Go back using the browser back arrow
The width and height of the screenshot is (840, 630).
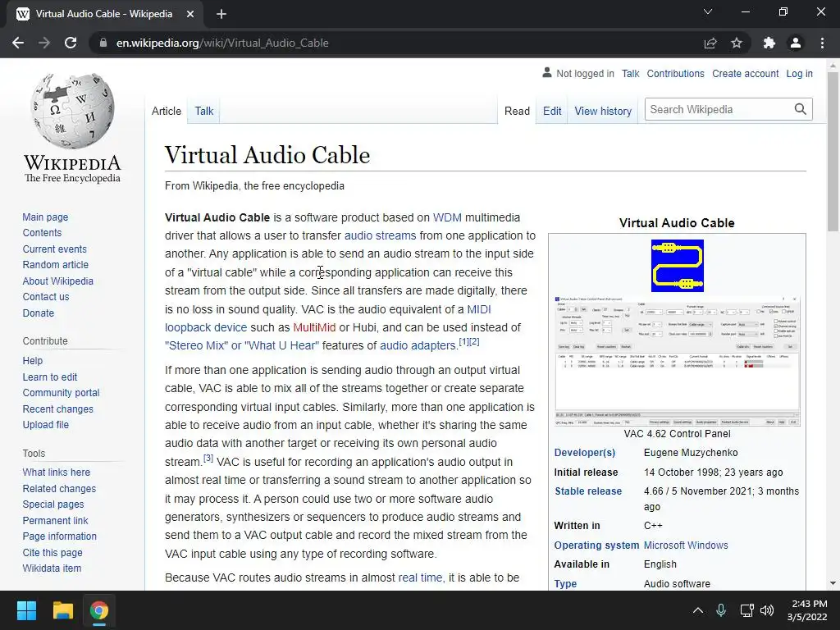click(18, 43)
